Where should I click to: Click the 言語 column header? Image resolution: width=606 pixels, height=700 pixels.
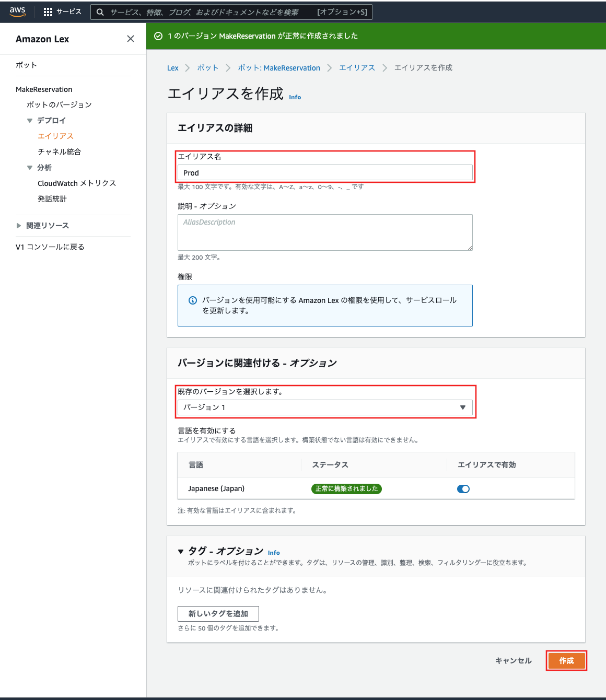coord(196,465)
